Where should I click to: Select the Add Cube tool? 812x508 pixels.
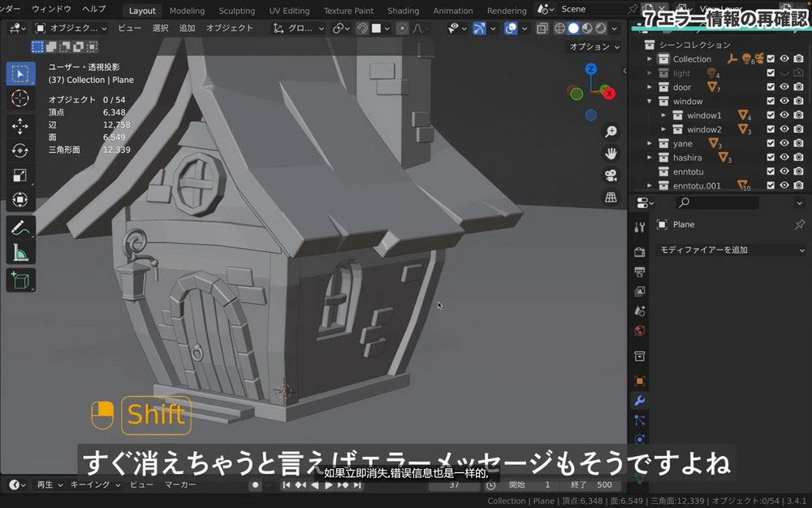pos(20,280)
